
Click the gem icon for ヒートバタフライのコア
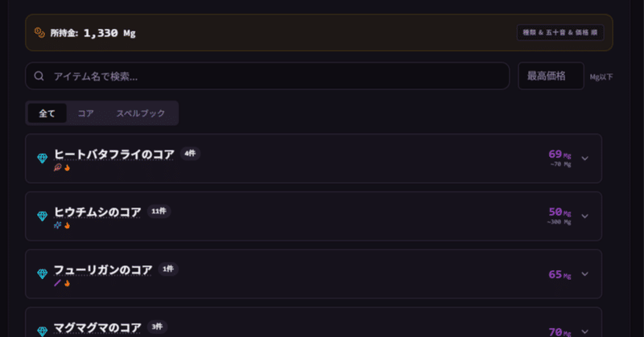pos(43,158)
